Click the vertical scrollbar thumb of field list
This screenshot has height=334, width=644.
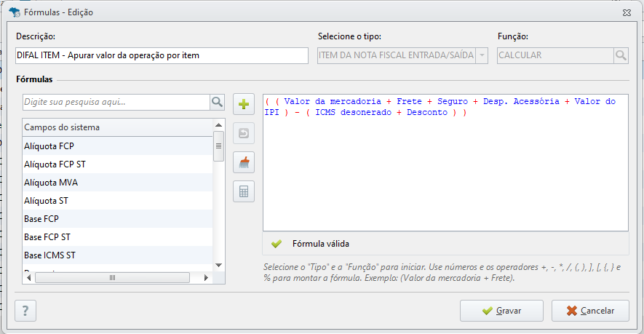click(x=218, y=146)
